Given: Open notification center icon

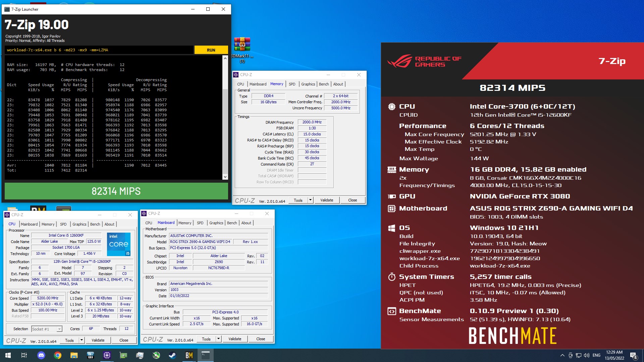Looking at the screenshot, I should pyautogui.click(x=633, y=356).
